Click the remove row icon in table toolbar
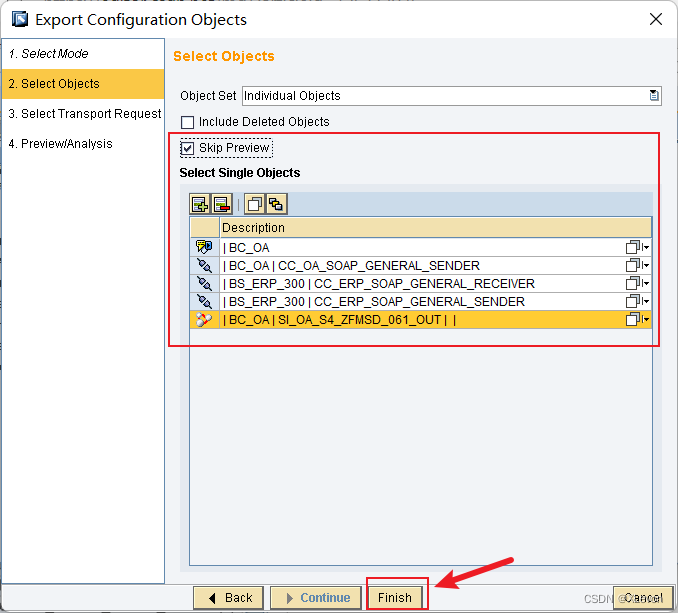 [x=222, y=204]
